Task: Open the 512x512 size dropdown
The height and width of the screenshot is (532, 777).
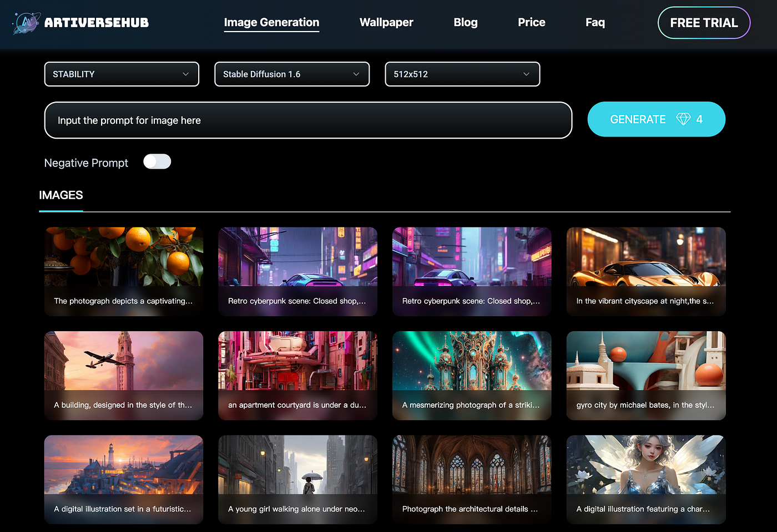Action: 462,74
